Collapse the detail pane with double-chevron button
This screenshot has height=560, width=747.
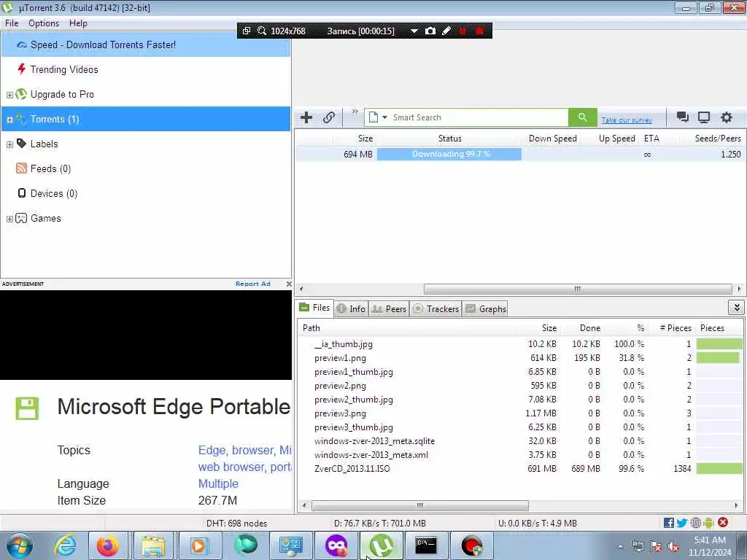click(737, 308)
